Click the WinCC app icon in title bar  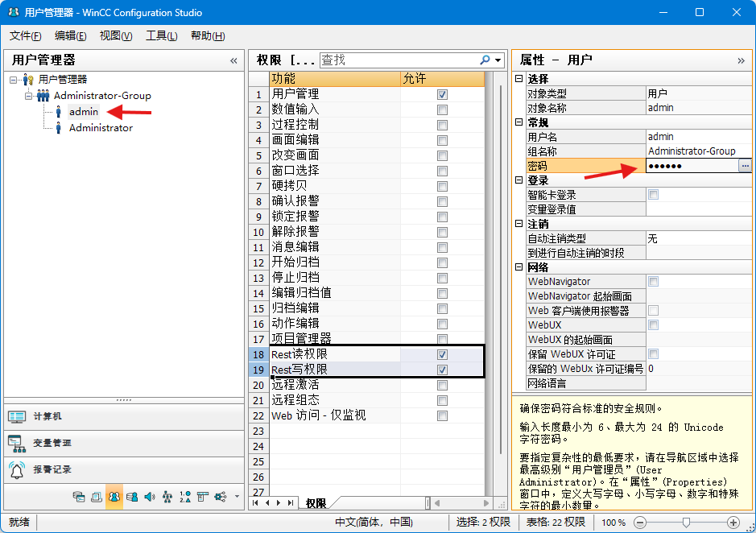coord(14,13)
